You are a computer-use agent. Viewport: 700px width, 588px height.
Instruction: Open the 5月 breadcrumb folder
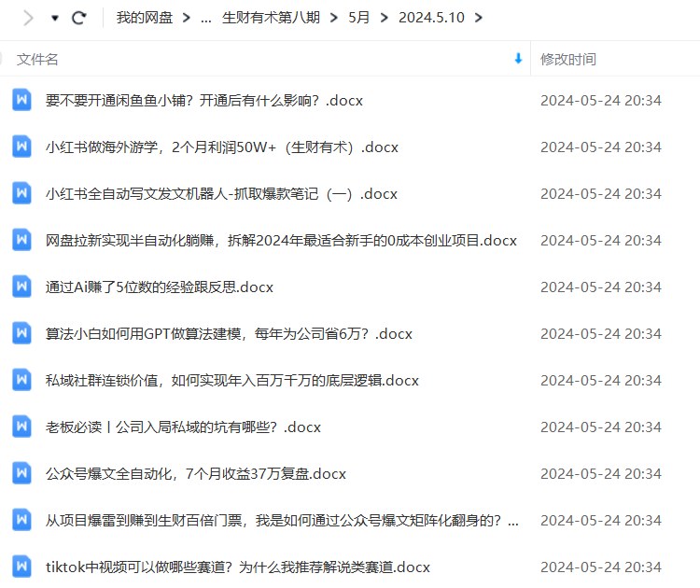tap(358, 18)
